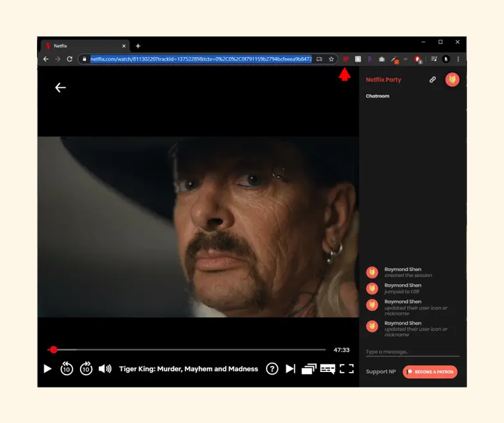Click the red shield extension icon
Screen dimensions: 504x423
pyautogui.click(x=418, y=60)
